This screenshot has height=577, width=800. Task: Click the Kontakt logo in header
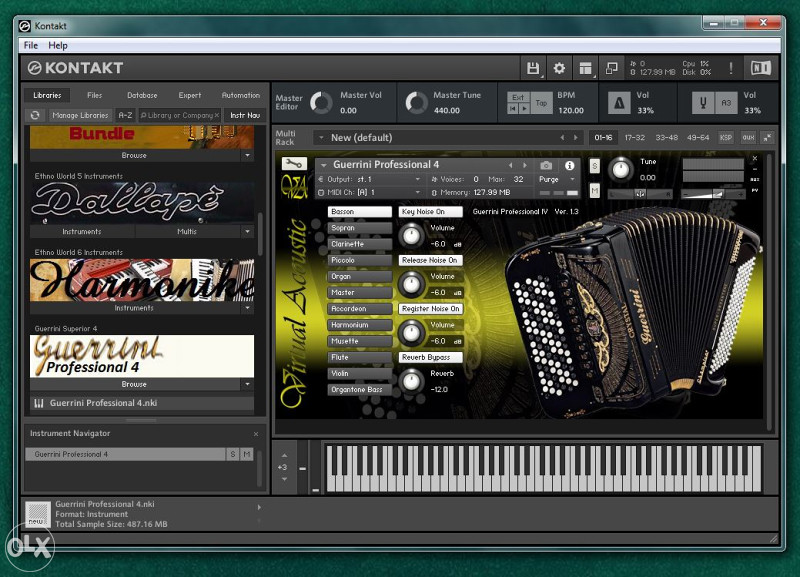point(76,68)
